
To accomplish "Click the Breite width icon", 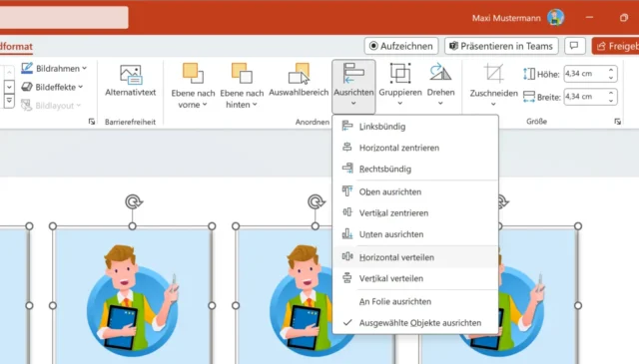I will pos(529,97).
